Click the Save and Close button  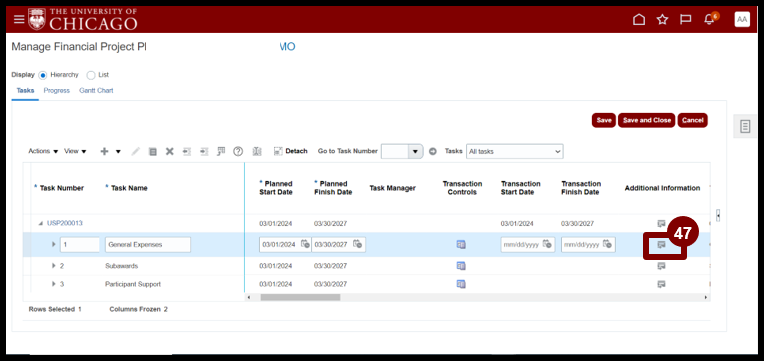(x=647, y=120)
